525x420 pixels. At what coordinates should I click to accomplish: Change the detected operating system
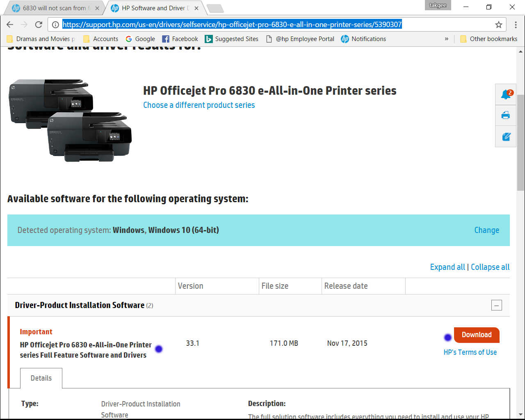pyautogui.click(x=486, y=230)
